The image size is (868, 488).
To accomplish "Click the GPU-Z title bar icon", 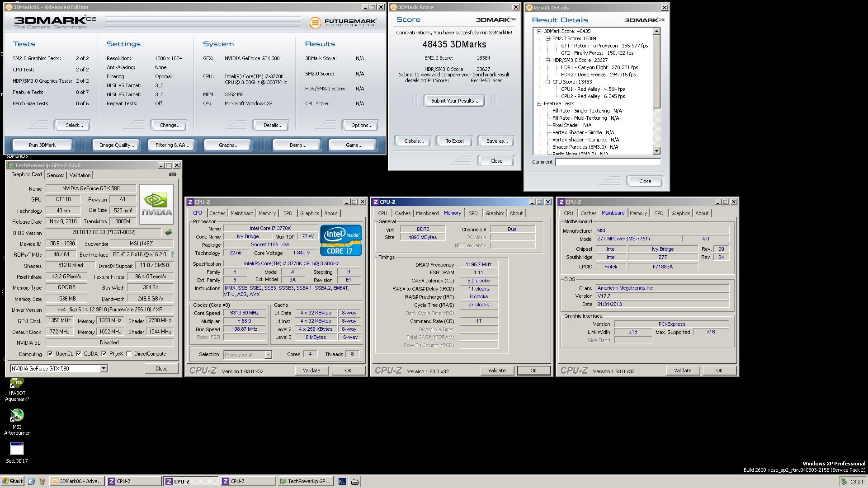I will 11,165.
